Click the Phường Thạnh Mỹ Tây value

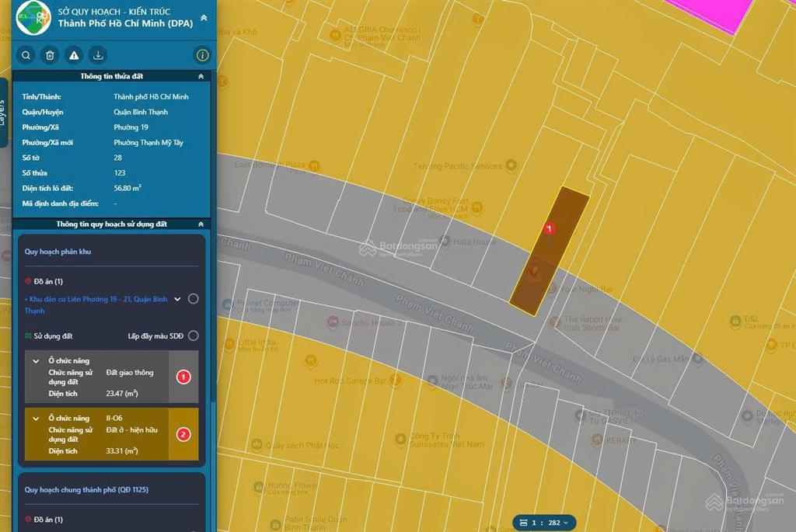click(148, 142)
